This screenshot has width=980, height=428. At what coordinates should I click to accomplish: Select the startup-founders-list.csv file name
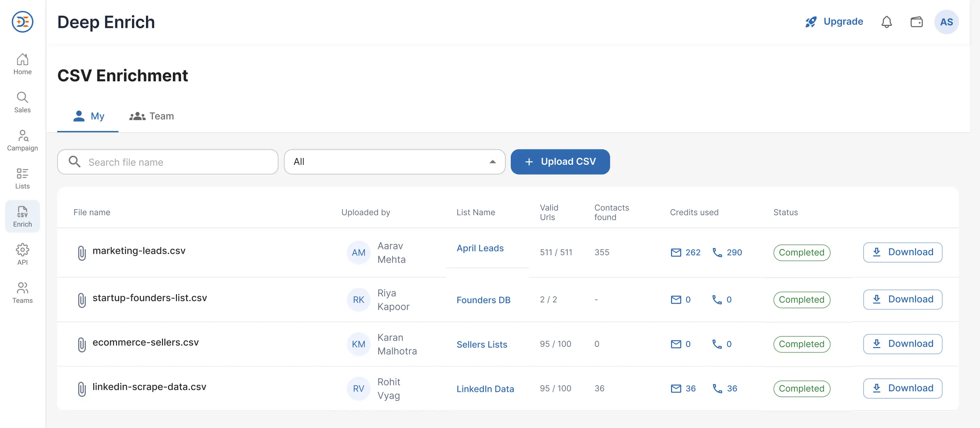click(x=149, y=298)
